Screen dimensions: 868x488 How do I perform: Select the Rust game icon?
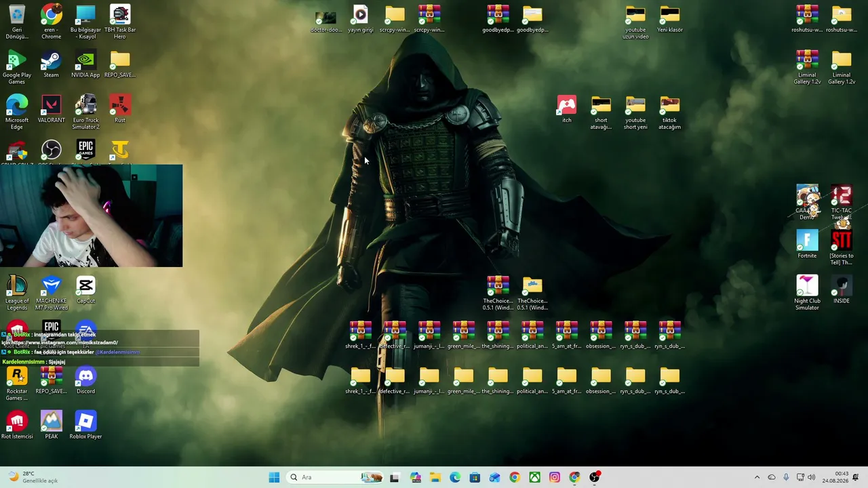pyautogui.click(x=120, y=109)
